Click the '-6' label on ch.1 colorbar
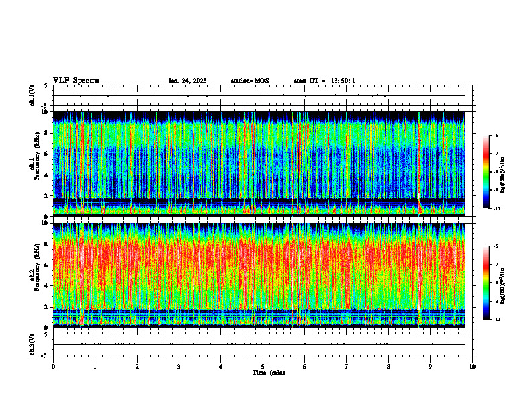The image size is (532, 411). [496, 135]
